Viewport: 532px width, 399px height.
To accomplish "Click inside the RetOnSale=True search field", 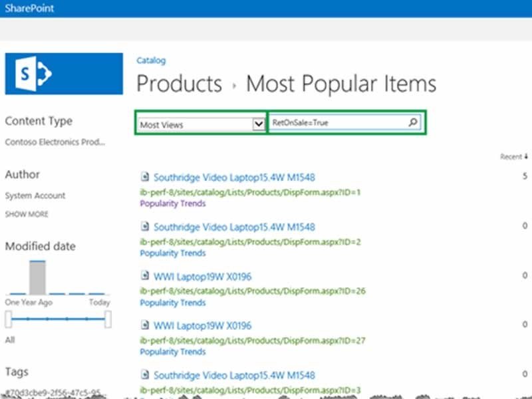I will (x=332, y=122).
